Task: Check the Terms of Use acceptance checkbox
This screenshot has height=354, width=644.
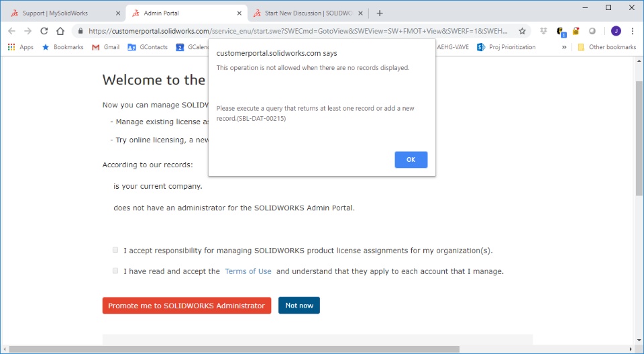Action: [x=115, y=271]
